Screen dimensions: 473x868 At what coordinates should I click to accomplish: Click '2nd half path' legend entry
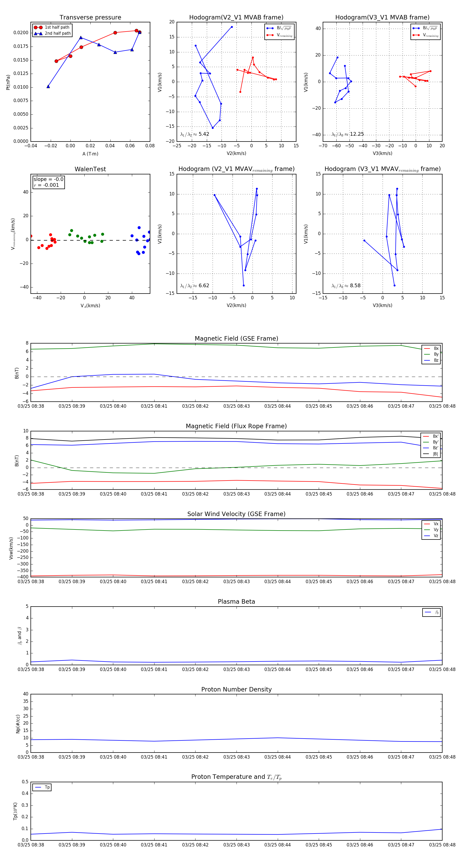[53, 33]
